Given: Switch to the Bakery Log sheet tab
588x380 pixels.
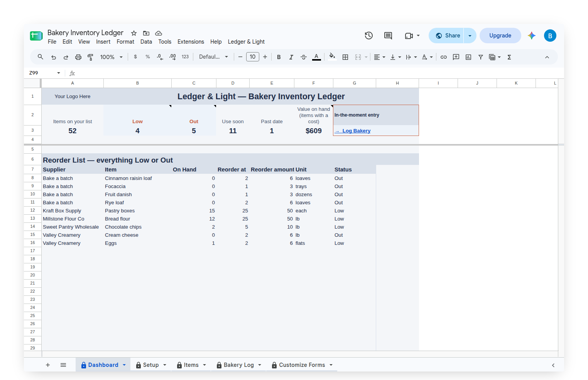Looking at the screenshot, I should pyautogui.click(x=239, y=365).
